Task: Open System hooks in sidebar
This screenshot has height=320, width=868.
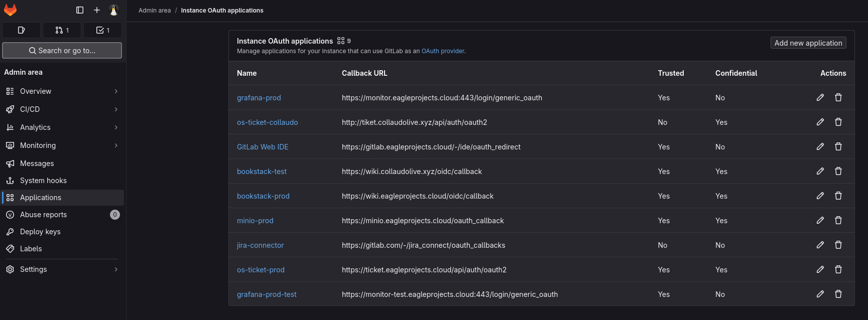Action: (x=43, y=181)
